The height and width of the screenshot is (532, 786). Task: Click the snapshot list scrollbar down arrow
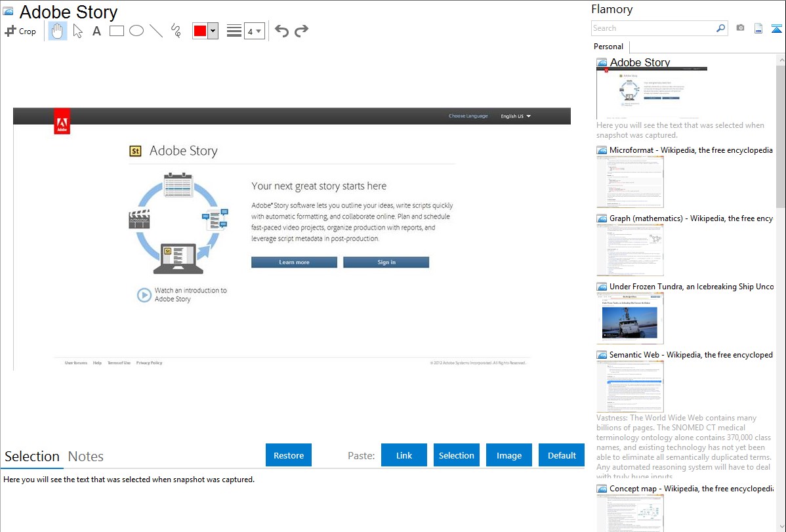click(781, 527)
